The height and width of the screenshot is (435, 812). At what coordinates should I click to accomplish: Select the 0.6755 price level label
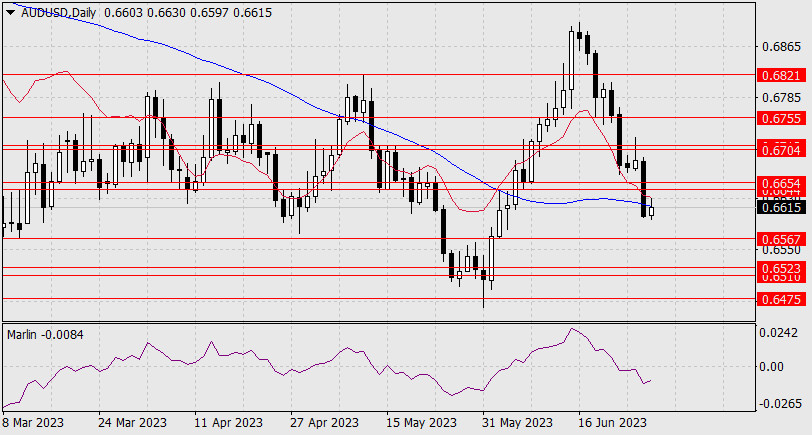(781, 118)
